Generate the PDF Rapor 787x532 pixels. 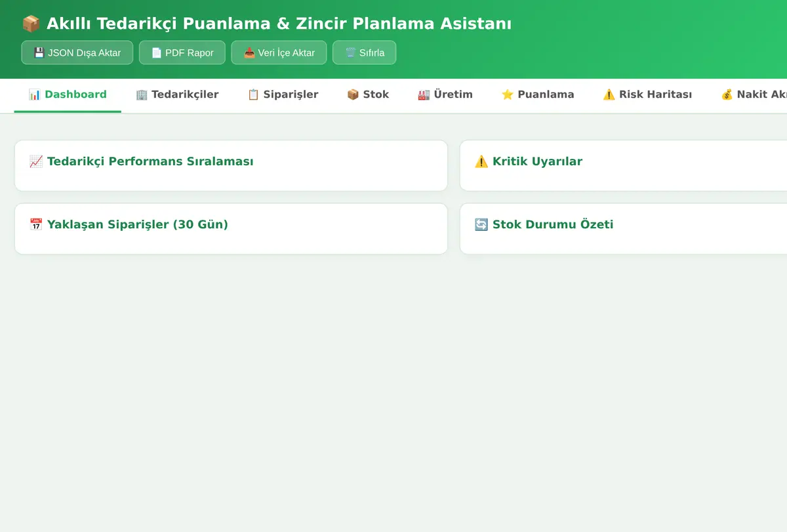click(182, 52)
